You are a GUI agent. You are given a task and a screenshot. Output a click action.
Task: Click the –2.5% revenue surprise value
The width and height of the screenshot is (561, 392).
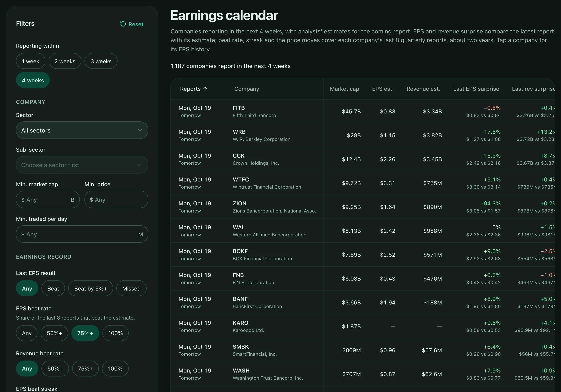[x=547, y=251]
